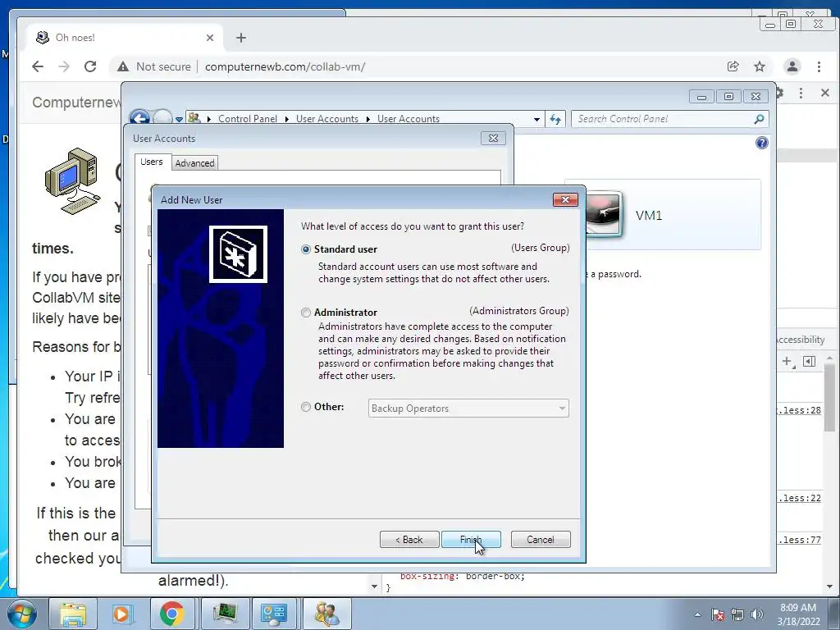The width and height of the screenshot is (840, 630).
Task: Toggle the computed styles sidebar icon
Action: (810, 362)
